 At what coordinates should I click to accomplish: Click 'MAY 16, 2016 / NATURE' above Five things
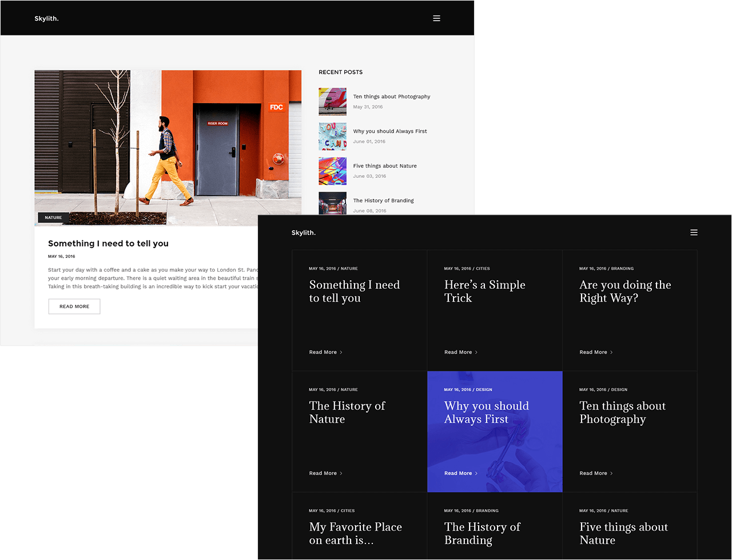click(603, 511)
